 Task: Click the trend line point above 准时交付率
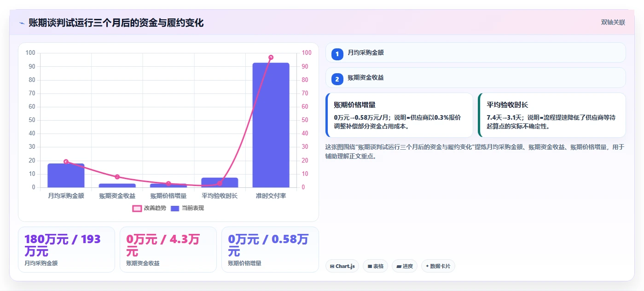[271, 58]
